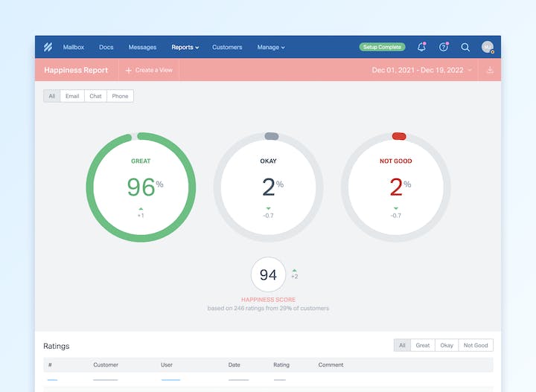The height and width of the screenshot is (392, 536).
Task: Click the Great 96% gauge
Action: tap(141, 187)
